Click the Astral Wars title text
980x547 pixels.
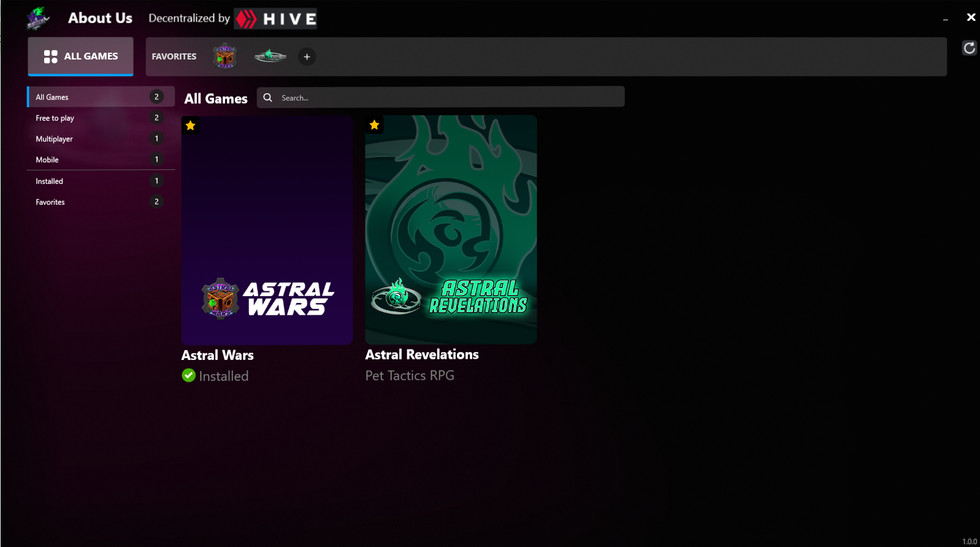(x=218, y=355)
